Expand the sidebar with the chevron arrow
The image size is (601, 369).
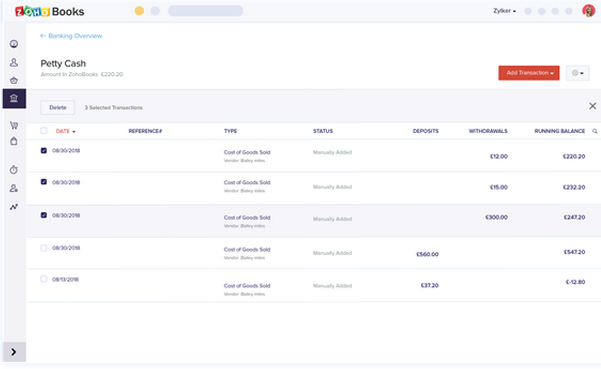tap(14, 352)
